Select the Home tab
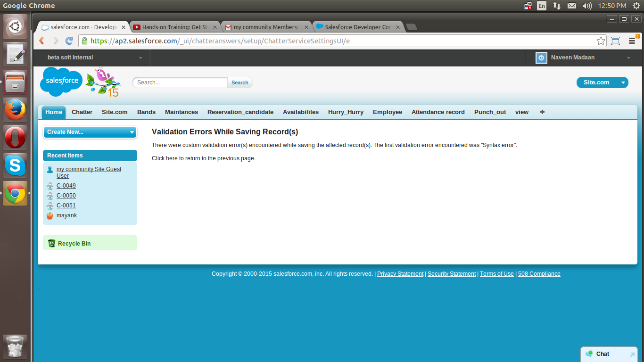The image size is (644, 362). [54, 112]
